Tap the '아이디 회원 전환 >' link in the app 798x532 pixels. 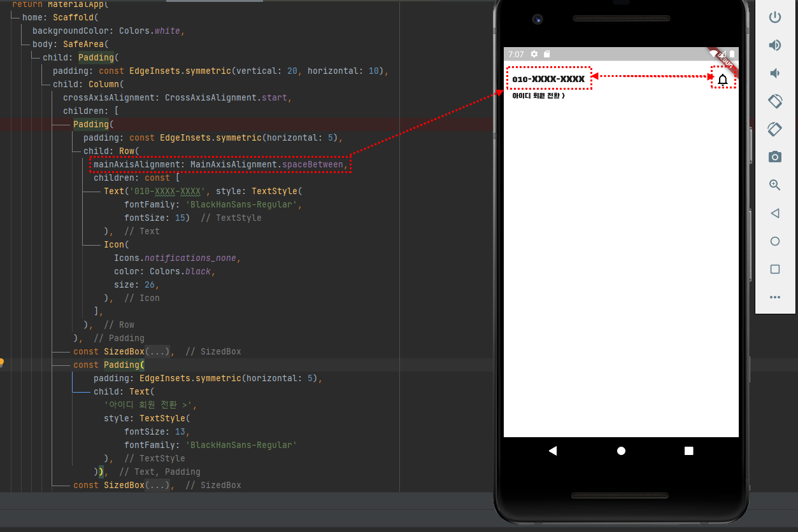point(539,96)
